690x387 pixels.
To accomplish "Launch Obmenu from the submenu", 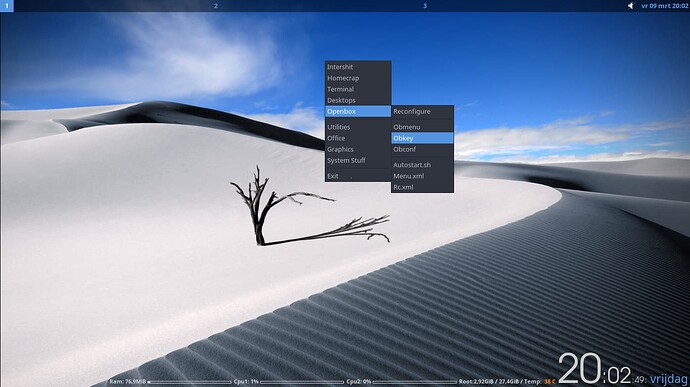I will point(422,127).
